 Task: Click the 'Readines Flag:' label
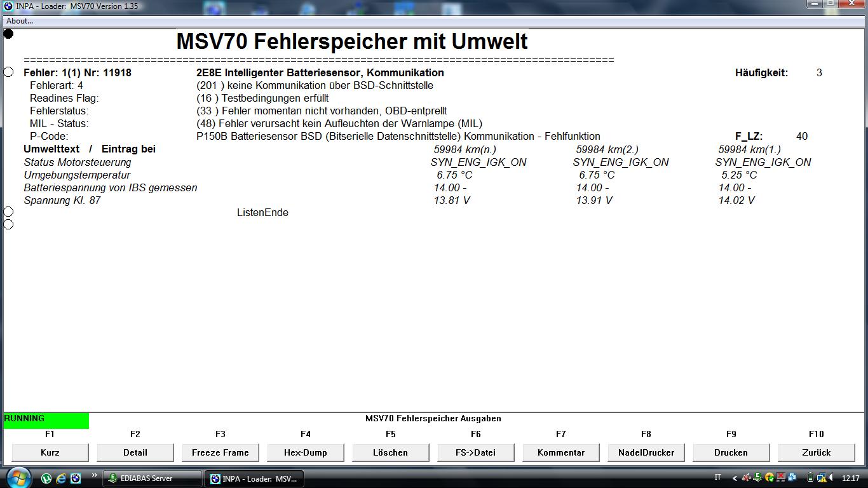(64, 98)
